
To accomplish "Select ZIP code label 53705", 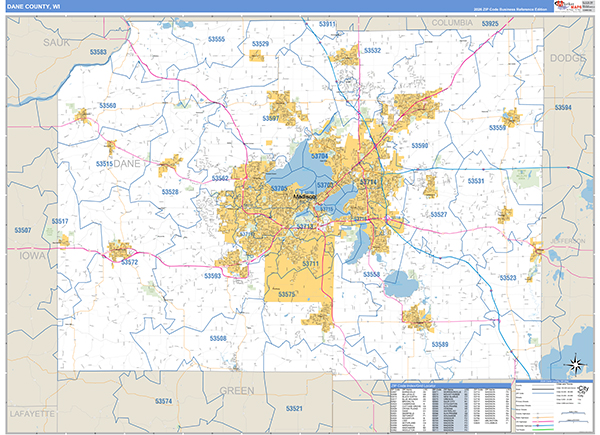I will pos(279,189).
